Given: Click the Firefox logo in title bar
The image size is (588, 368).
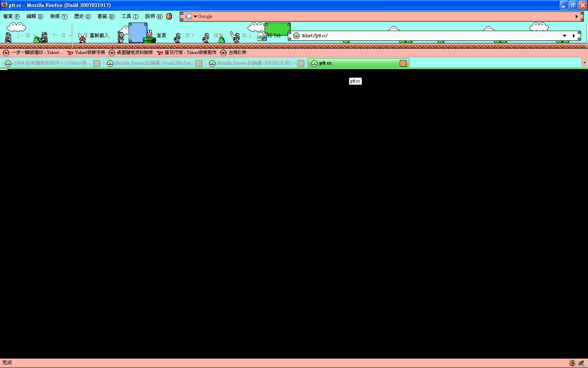Looking at the screenshot, I should pos(4,5).
